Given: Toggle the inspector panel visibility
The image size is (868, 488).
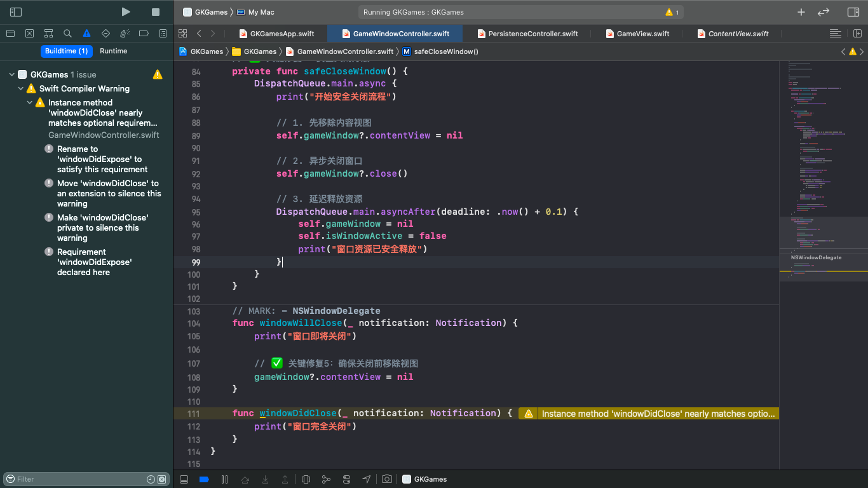Looking at the screenshot, I should pyautogui.click(x=853, y=12).
